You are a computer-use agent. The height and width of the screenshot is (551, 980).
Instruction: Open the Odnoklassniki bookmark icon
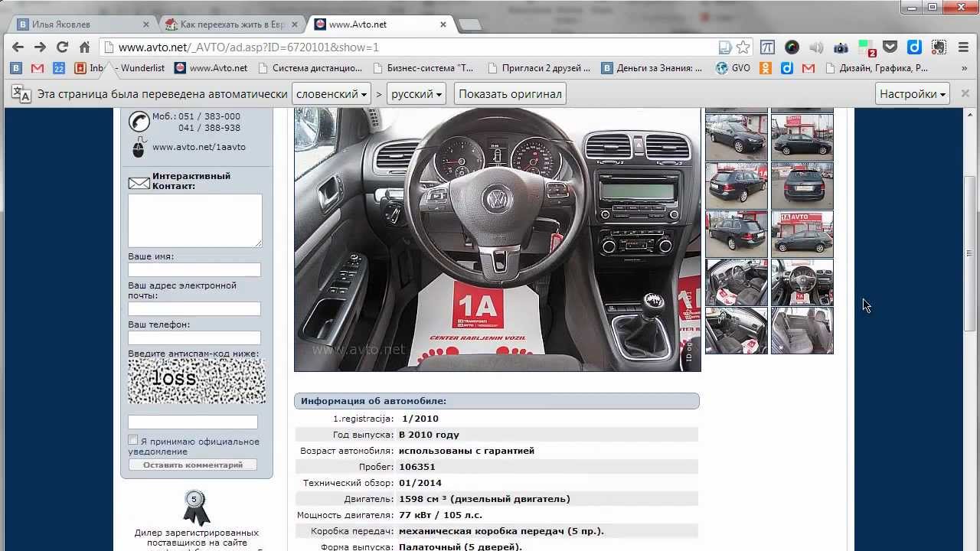[765, 68]
